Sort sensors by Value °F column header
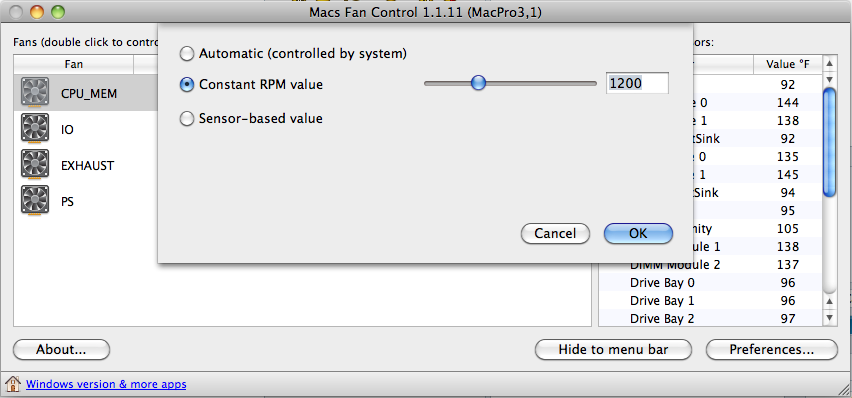 [788, 64]
